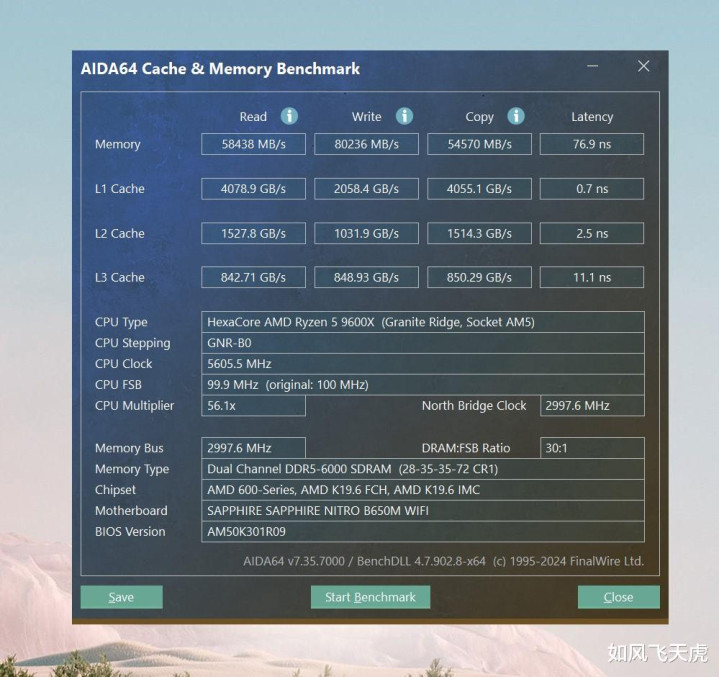This screenshot has width=719, height=677.
Task: Click the Read column header text
Action: 253,117
